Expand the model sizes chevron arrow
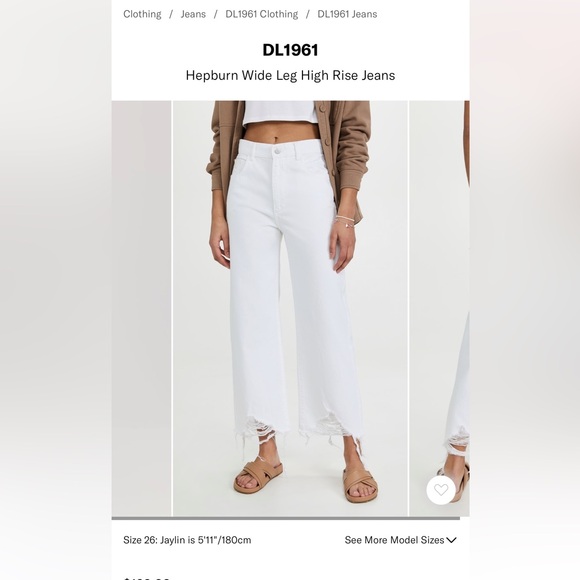 [451, 540]
